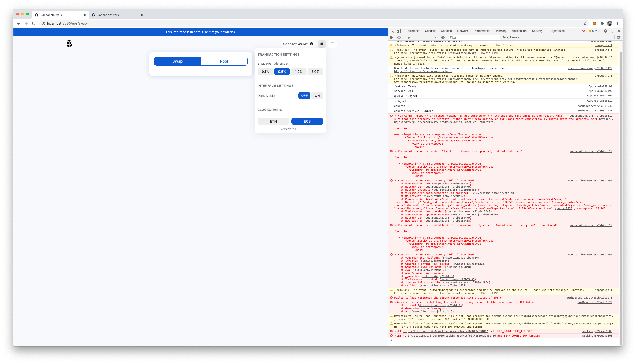Open the 'top' JavaScript context dropdown

[x=421, y=38]
